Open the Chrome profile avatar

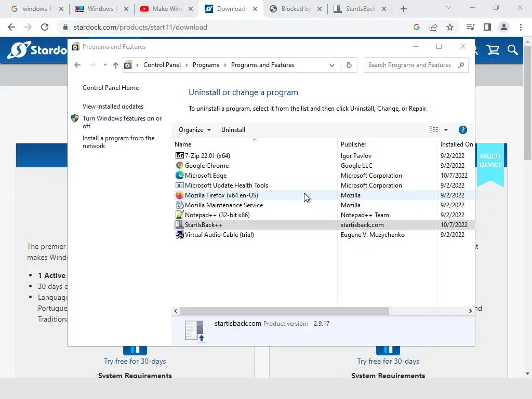tap(504, 27)
